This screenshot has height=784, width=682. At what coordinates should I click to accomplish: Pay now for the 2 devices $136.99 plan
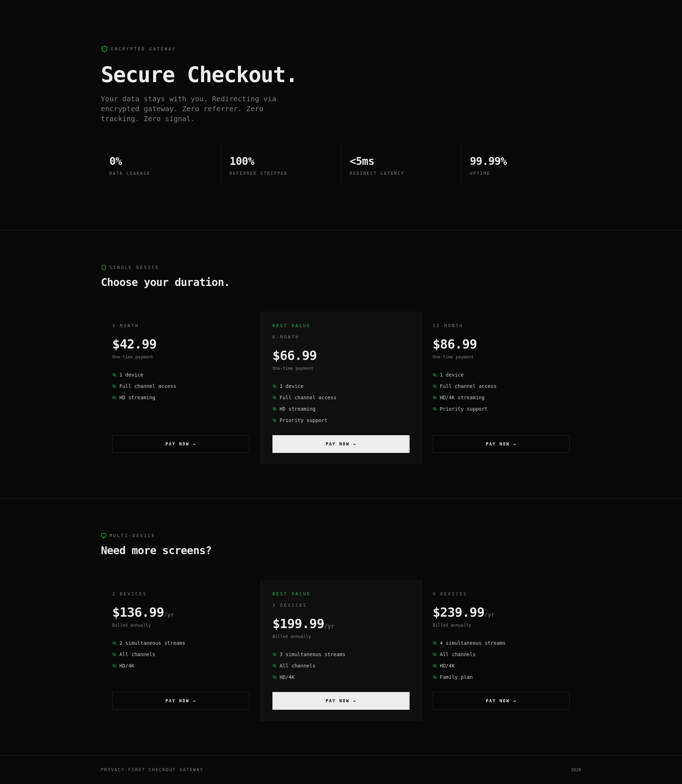(x=181, y=701)
